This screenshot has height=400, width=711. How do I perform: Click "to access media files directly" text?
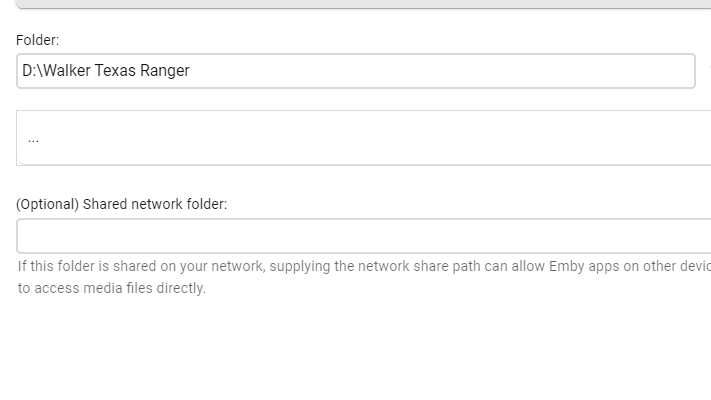pyautogui.click(x=111, y=288)
